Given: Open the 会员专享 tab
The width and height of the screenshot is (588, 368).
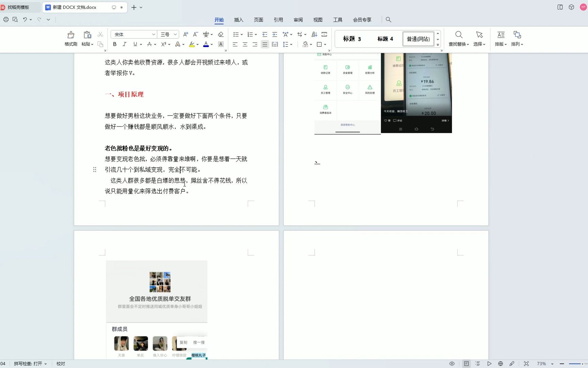Looking at the screenshot, I should coord(362,20).
